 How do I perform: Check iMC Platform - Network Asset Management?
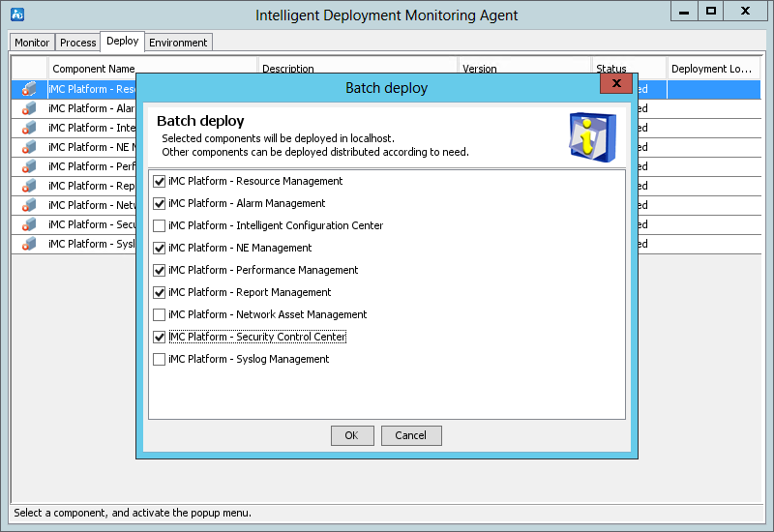(159, 314)
